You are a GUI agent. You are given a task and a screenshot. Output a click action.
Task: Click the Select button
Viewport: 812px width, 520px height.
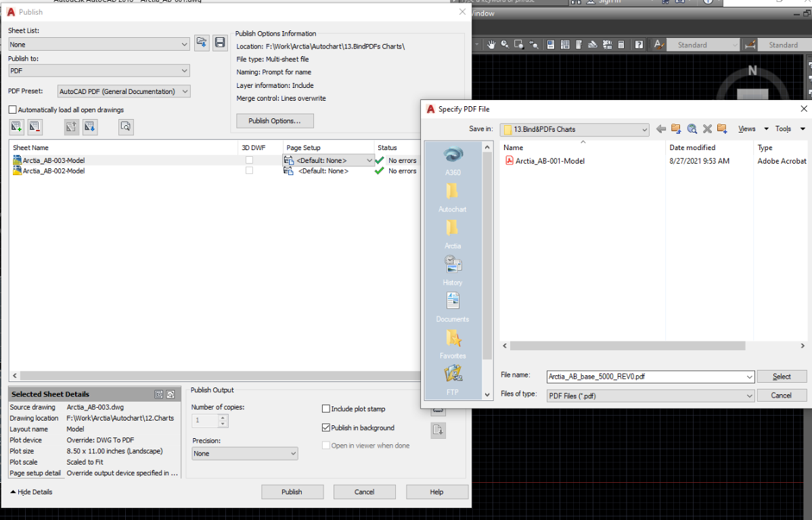click(782, 377)
